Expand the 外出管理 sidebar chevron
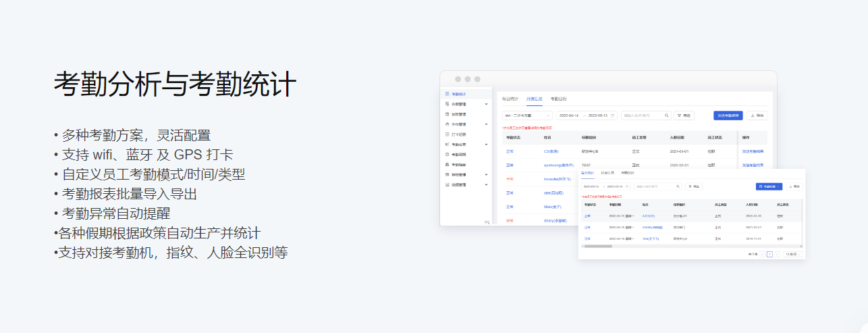Image resolution: width=868 pixels, height=333 pixels. click(x=486, y=124)
